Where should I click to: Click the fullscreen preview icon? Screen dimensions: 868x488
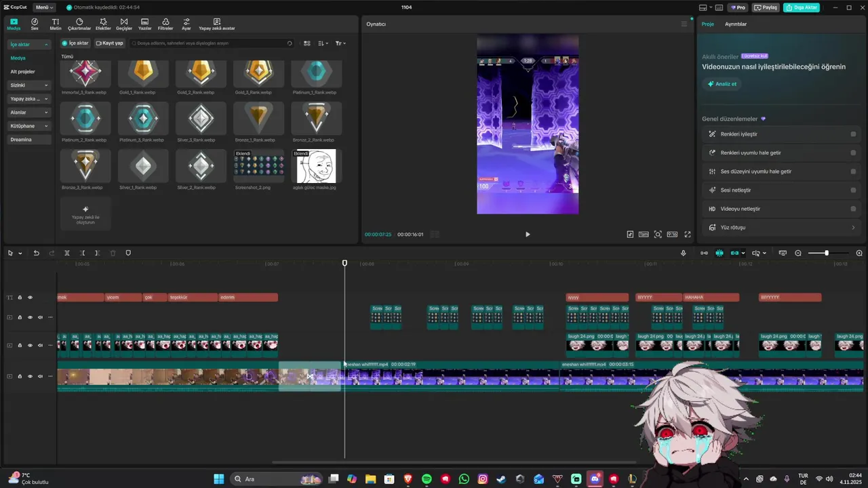click(688, 235)
